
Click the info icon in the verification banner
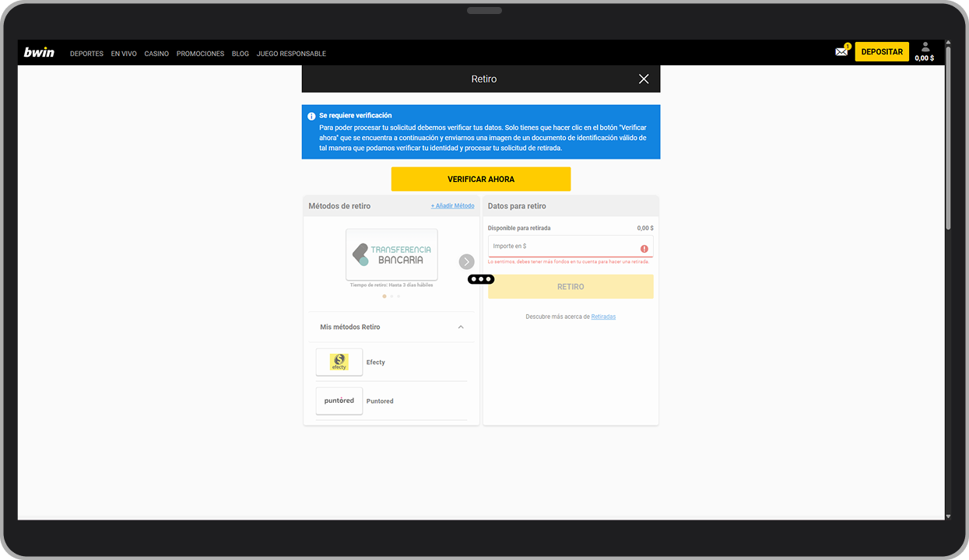(x=311, y=115)
